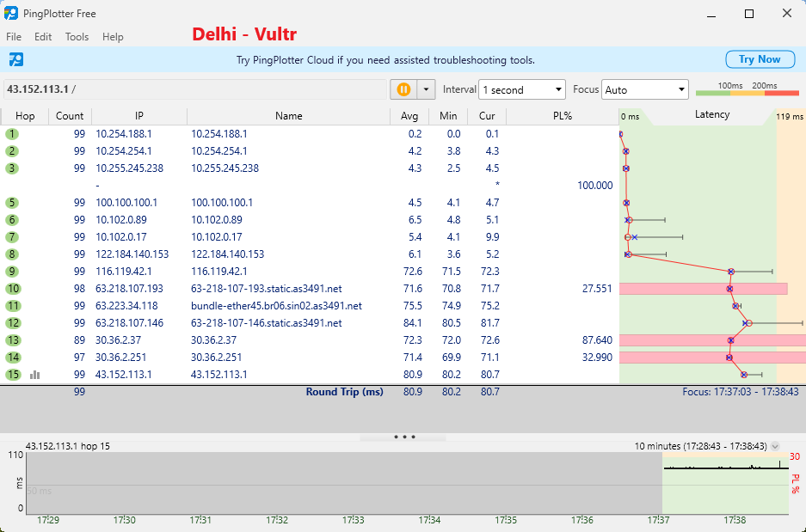Select the hop 12 green circle icon
The width and height of the screenshot is (806, 532).
(x=14, y=323)
